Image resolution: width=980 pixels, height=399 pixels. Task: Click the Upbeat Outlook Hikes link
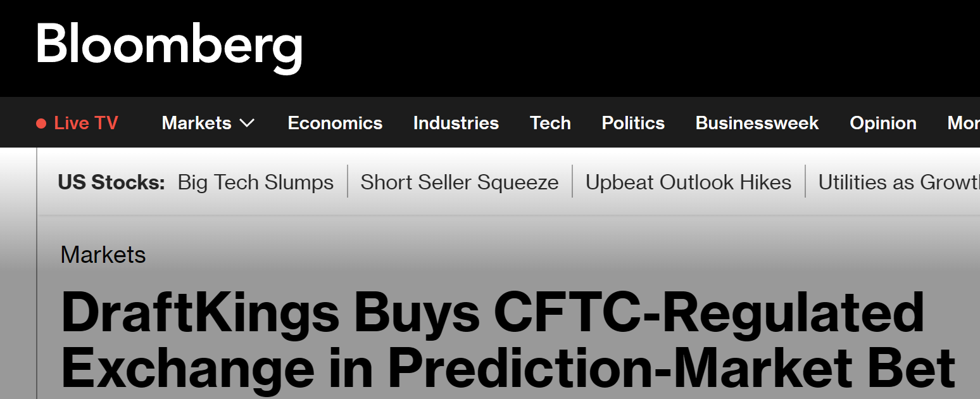[688, 182]
